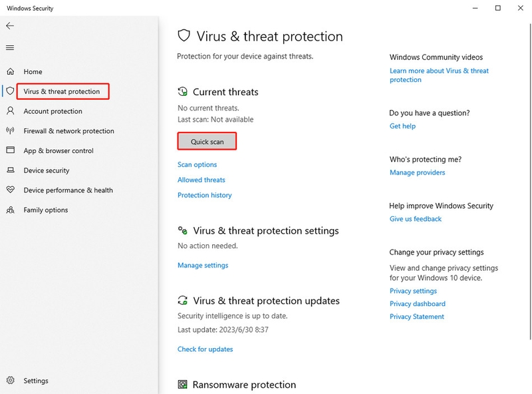This screenshot has height=394, width=532.
Task: Click the Firewall network antenna icon
Action: (10, 130)
